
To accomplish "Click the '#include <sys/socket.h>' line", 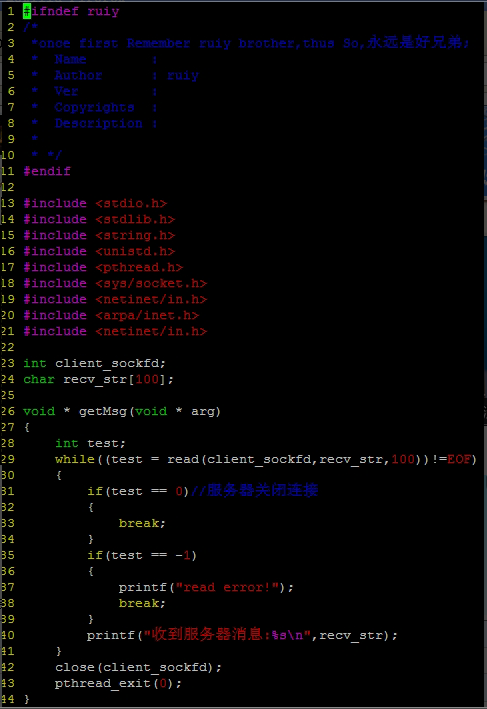I will [x=115, y=283].
